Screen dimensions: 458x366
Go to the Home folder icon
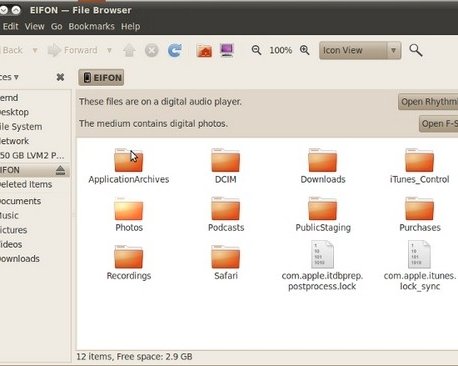tap(204, 51)
